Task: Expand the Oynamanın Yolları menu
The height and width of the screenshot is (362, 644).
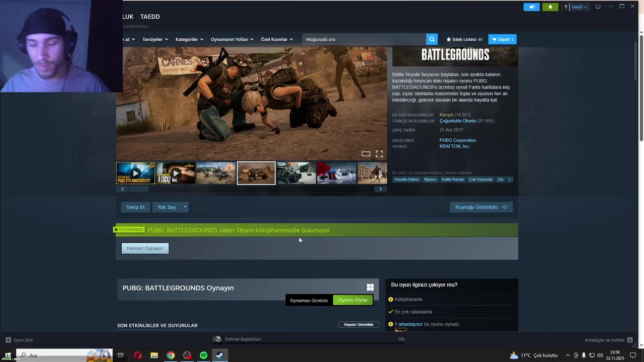Action: click(232, 39)
